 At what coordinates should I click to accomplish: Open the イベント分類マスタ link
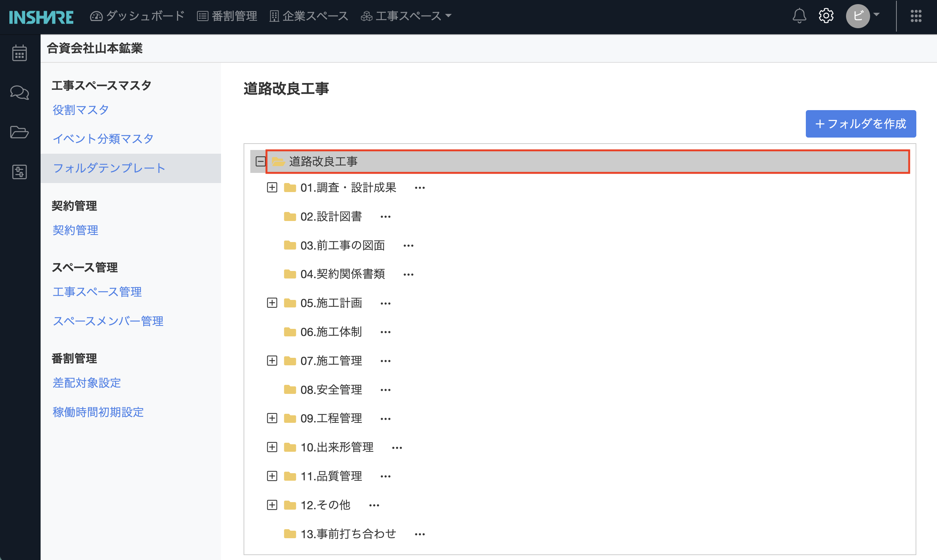pyautogui.click(x=103, y=139)
